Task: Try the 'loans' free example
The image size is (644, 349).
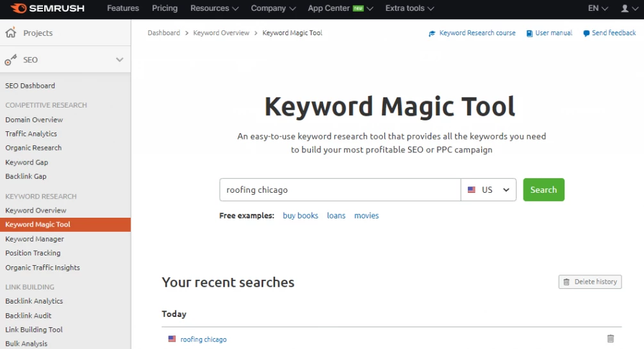Action: tap(336, 216)
